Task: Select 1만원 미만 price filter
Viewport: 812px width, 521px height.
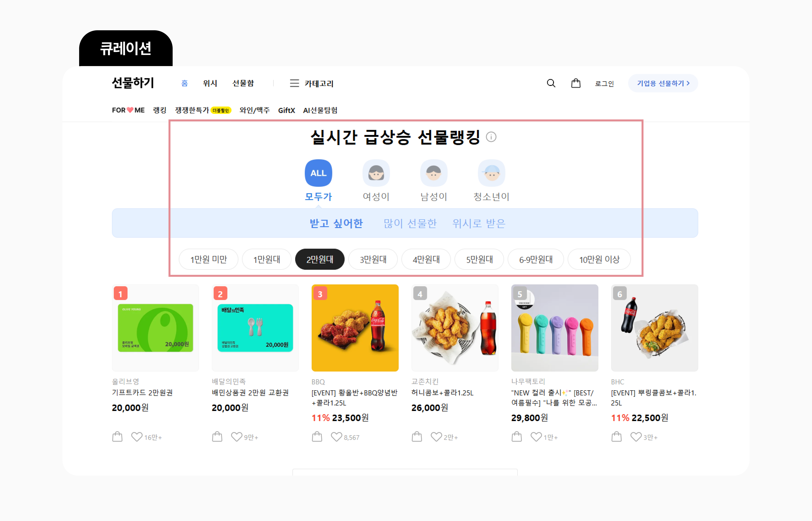Action: coord(209,260)
